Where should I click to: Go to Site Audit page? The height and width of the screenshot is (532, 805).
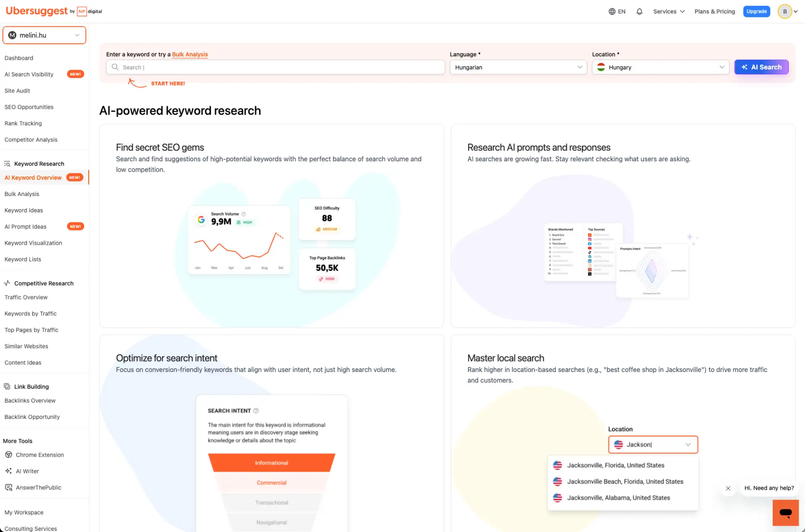pos(17,91)
